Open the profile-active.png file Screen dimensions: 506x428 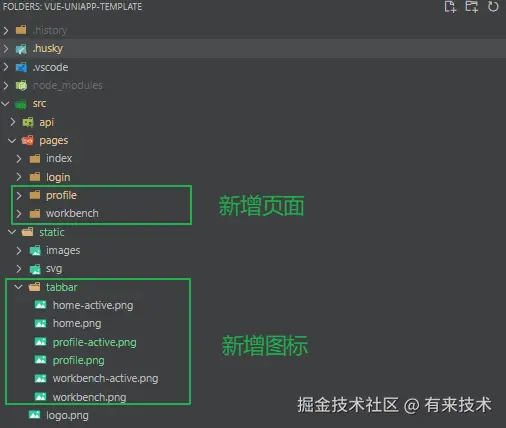(x=95, y=342)
